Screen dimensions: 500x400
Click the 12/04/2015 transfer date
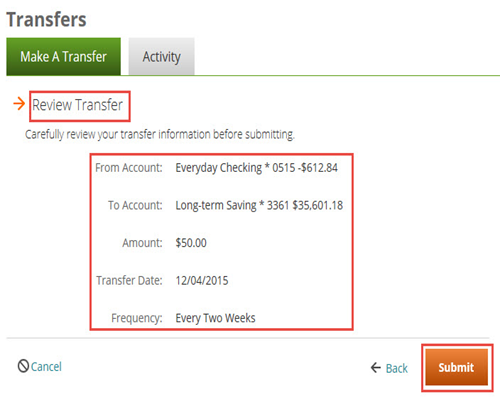click(x=202, y=281)
